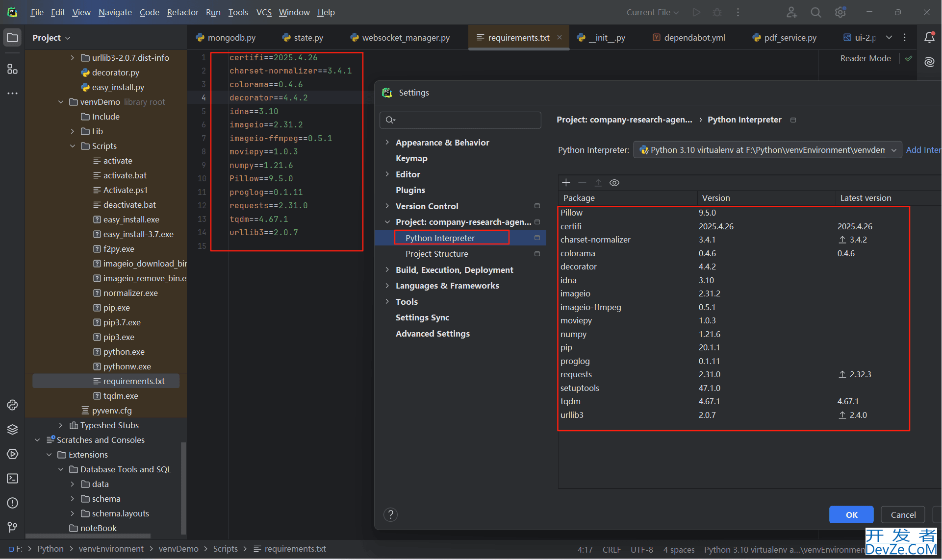Open the Services tool icon
The height and width of the screenshot is (560, 942).
coord(12,454)
